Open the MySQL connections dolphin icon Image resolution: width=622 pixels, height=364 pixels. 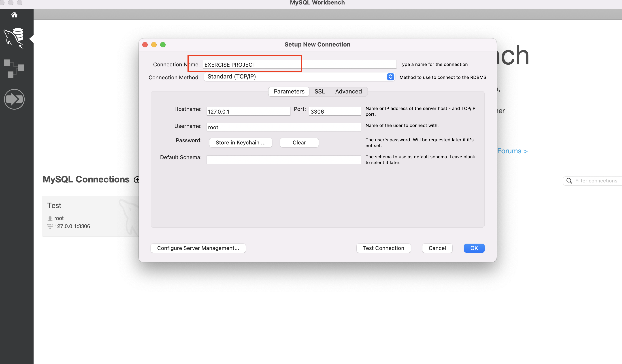tap(14, 38)
